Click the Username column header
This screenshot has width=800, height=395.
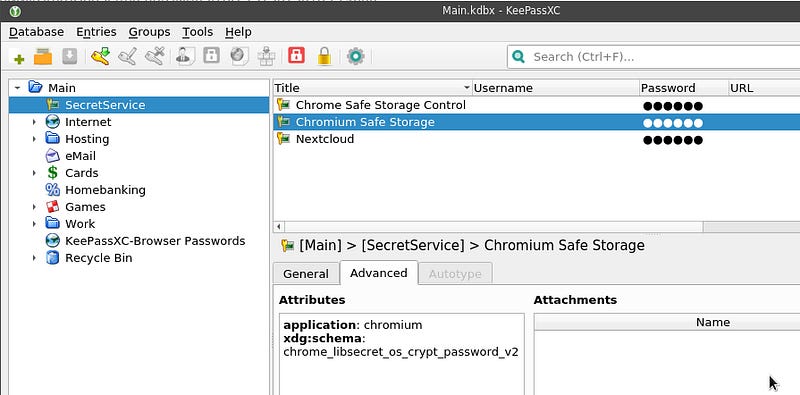point(556,88)
